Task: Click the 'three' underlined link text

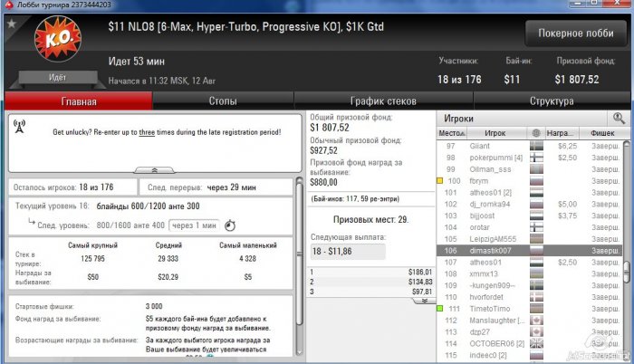Action: click(x=147, y=132)
